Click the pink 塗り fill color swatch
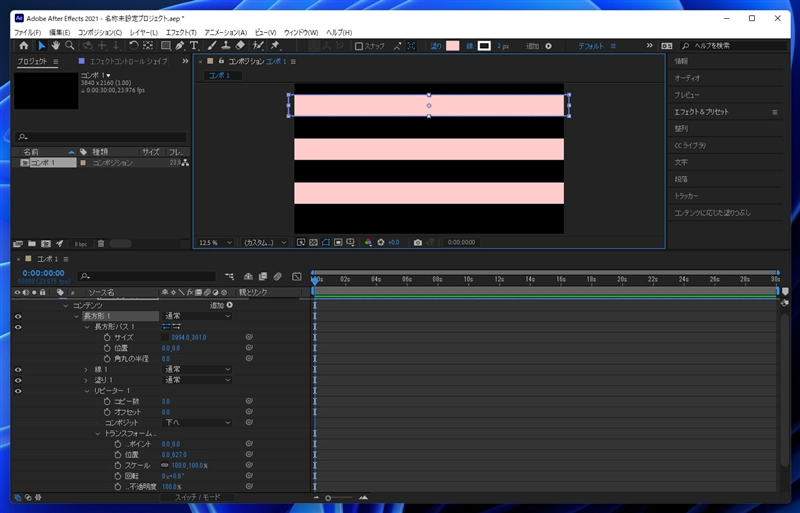 [x=453, y=46]
